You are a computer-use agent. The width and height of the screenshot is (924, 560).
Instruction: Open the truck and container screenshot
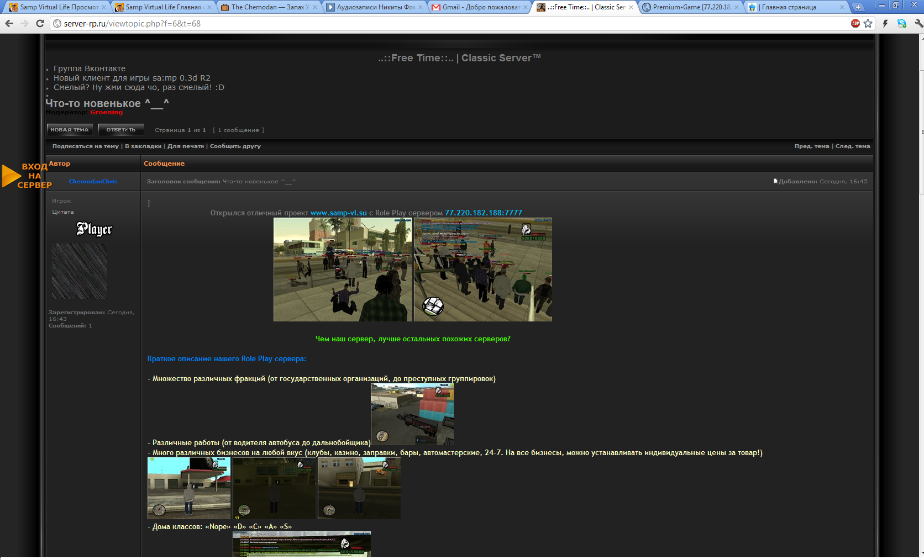(x=412, y=414)
